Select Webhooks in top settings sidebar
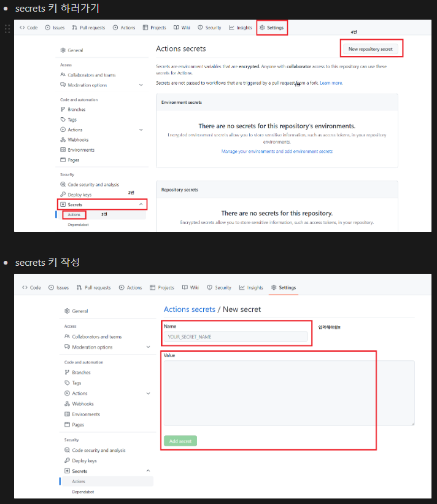Screen dimensions: 437x504 click(x=74, y=140)
